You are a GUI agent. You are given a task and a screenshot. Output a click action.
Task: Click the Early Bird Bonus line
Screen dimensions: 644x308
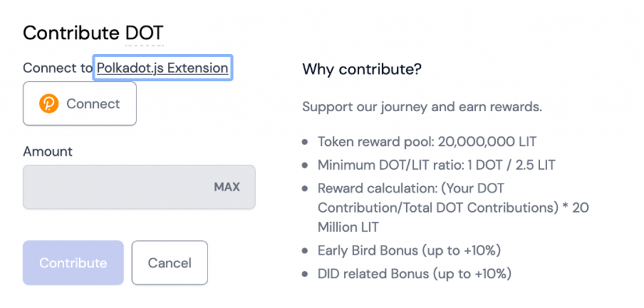pyautogui.click(x=409, y=250)
